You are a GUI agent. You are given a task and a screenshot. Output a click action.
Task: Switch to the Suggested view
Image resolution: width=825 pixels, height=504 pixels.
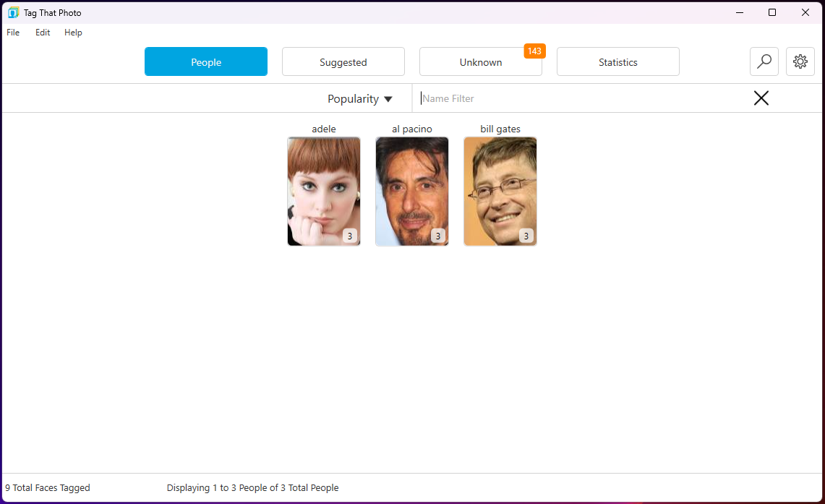[x=343, y=61]
